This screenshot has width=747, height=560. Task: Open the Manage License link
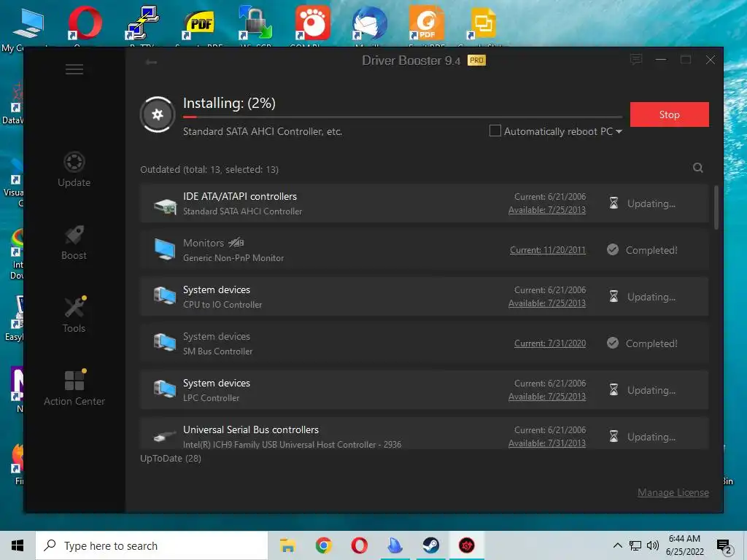click(x=673, y=492)
